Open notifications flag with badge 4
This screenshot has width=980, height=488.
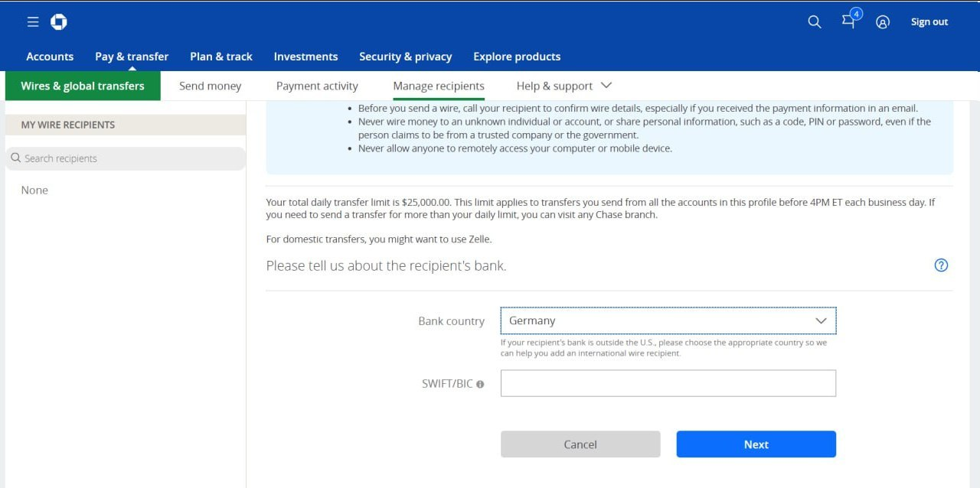pyautogui.click(x=850, y=20)
